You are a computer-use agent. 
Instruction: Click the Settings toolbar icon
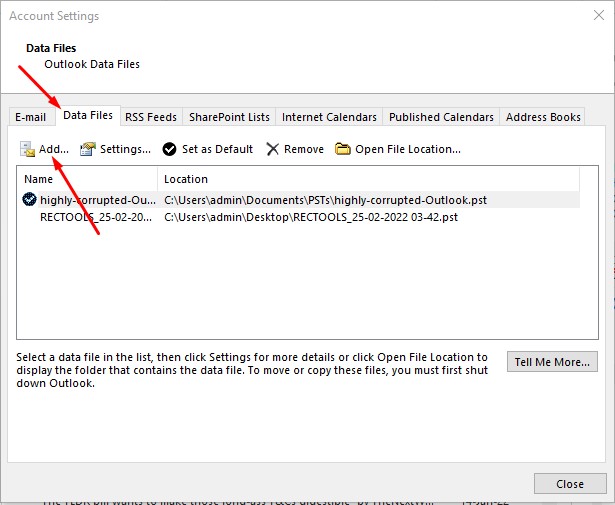point(88,149)
